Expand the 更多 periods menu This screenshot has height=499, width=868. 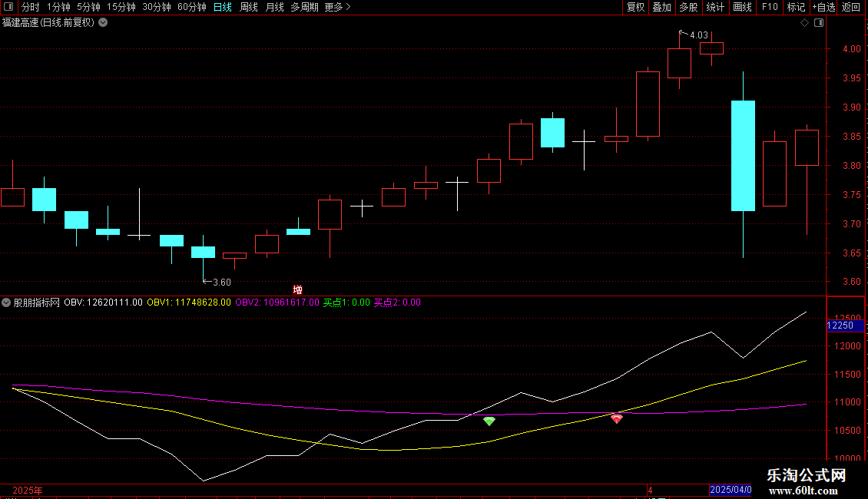[337, 7]
